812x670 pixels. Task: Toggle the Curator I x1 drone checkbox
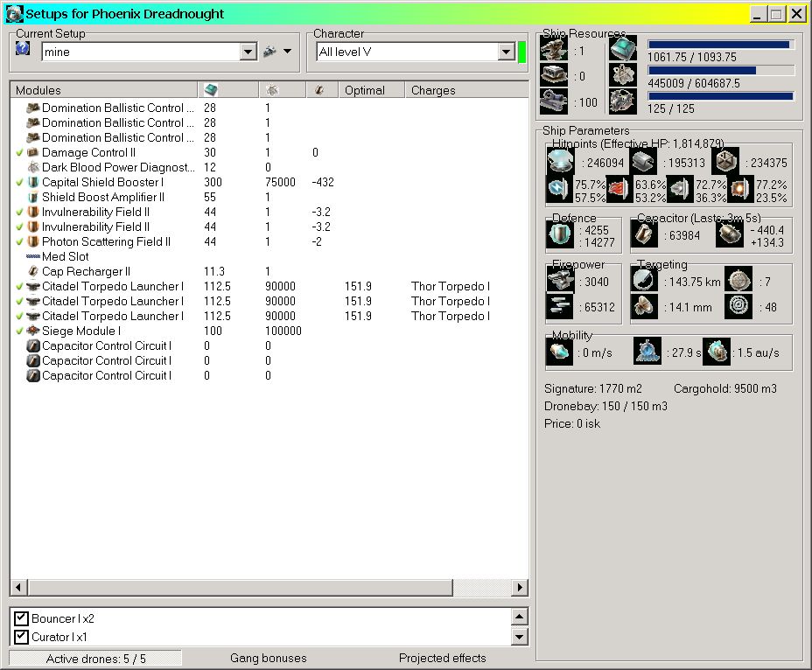coord(21,637)
